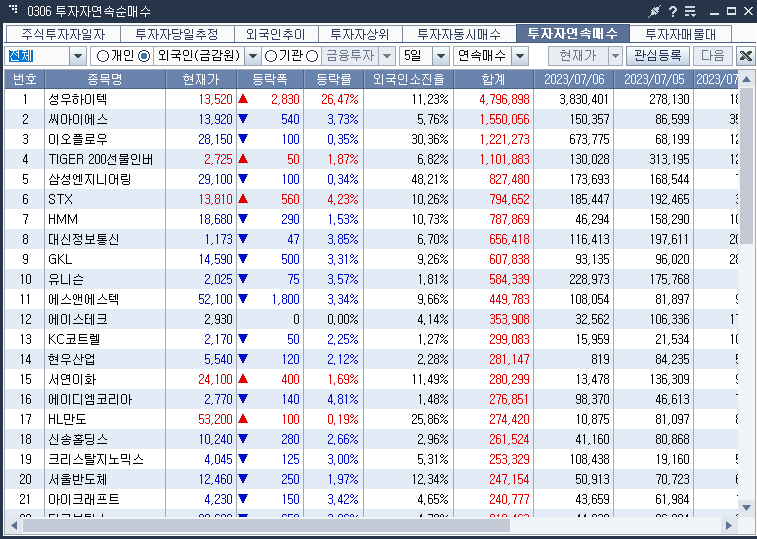Viewport: 757px width, 539px height.
Task: Switch to 투자자동시매수 tab
Action: tap(459, 34)
